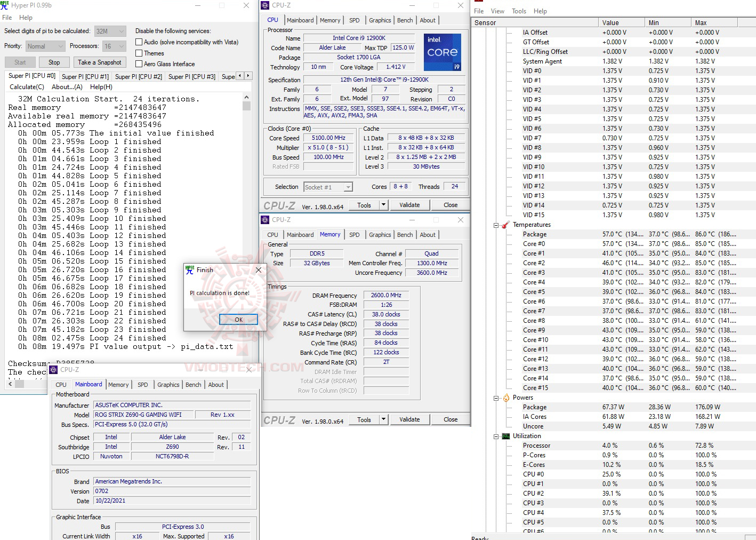Toggle the Themes checkbox
Viewport: 756px width, 540px height.
pos(139,53)
